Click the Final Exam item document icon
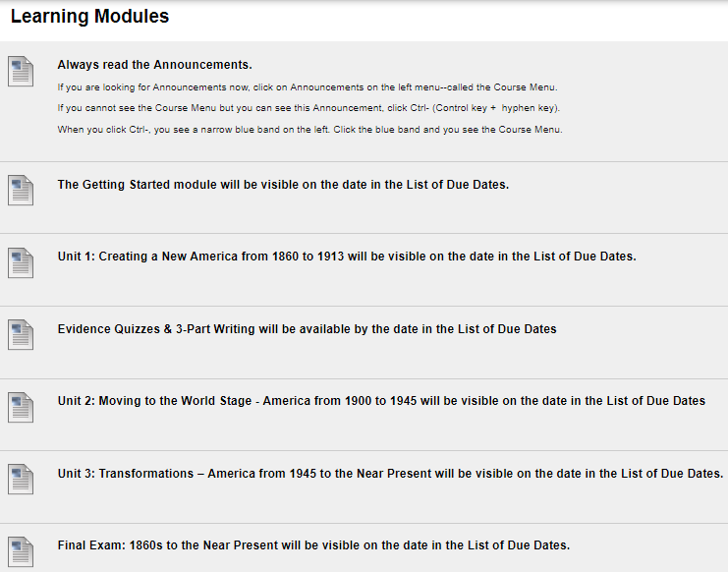 click(21, 552)
